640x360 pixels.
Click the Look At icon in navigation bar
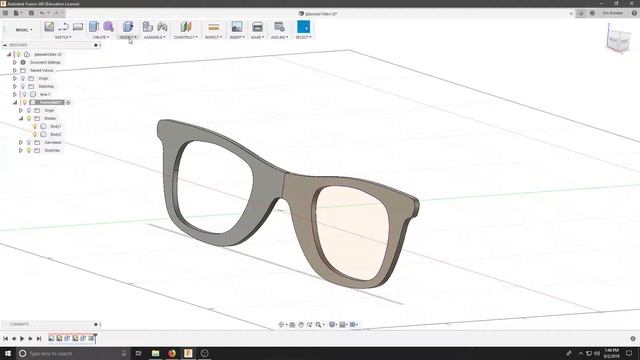[x=292, y=325]
